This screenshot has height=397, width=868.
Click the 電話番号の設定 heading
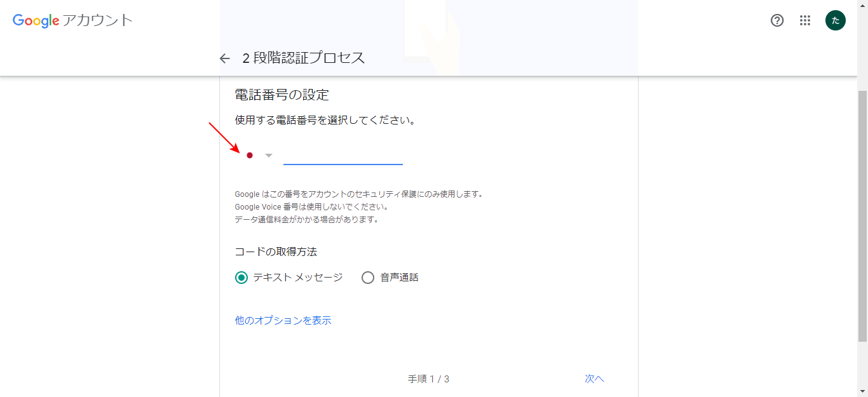point(282,95)
